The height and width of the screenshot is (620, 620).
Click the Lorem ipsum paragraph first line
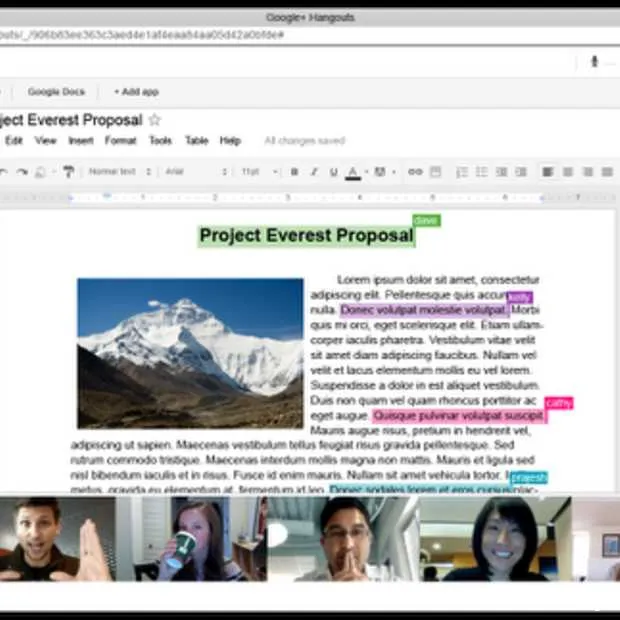438,280
